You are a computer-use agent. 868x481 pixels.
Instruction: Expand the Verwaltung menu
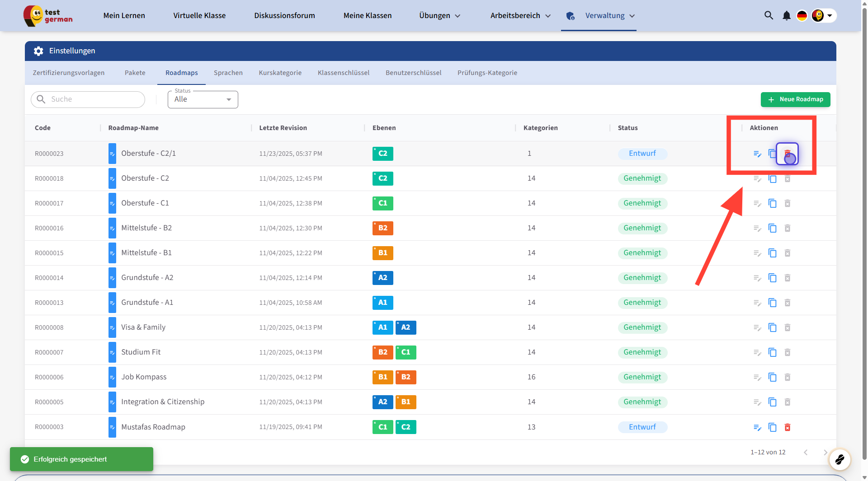[609, 16]
